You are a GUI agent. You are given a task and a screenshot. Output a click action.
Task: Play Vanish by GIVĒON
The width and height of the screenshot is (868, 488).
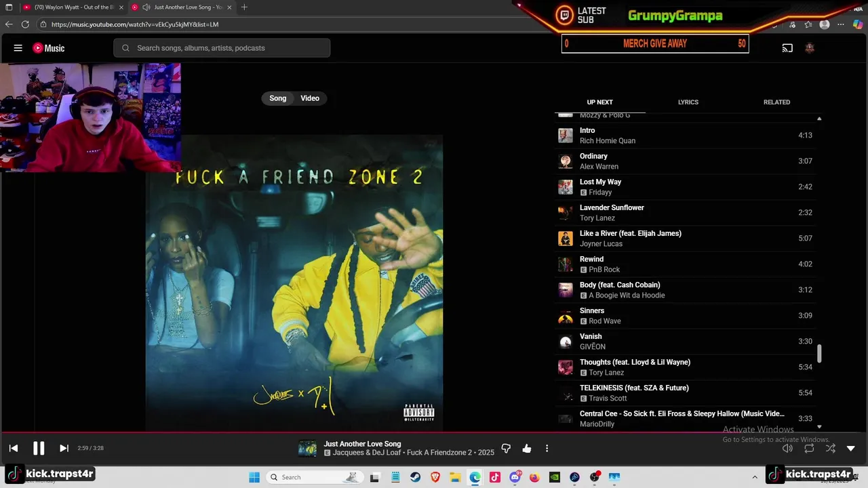click(685, 342)
